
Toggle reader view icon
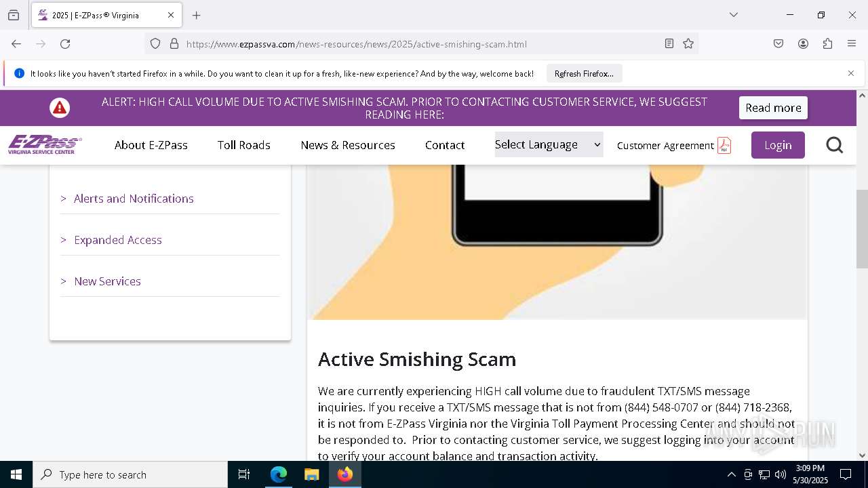669,44
